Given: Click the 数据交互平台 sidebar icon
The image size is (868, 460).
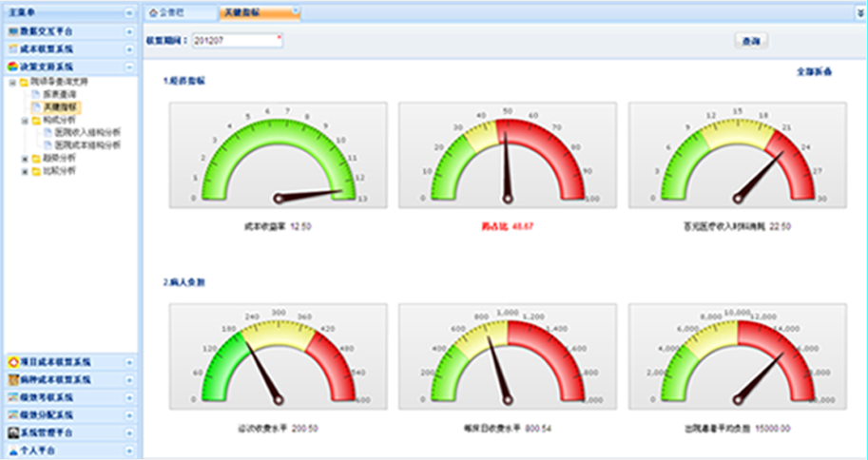Looking at the screenshot, I should click(x=13, y=31).
